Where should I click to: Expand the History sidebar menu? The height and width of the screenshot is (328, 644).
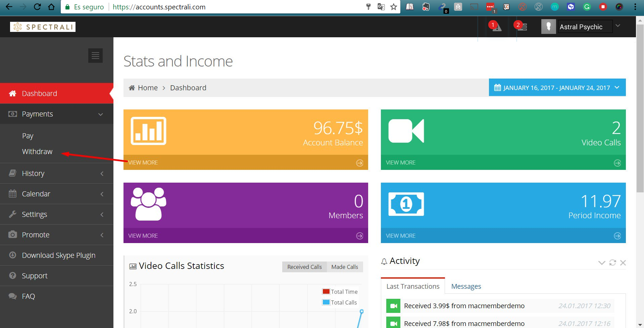point(56,174)
